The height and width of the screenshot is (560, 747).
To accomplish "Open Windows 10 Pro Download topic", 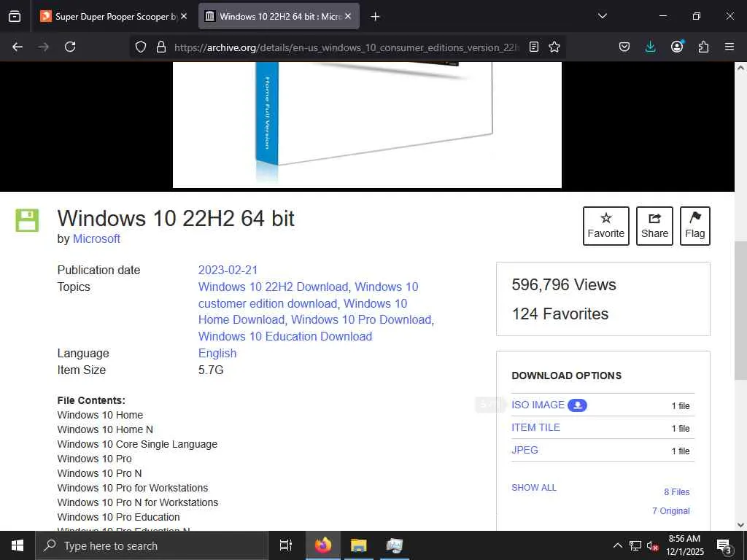I will point(362,319).
